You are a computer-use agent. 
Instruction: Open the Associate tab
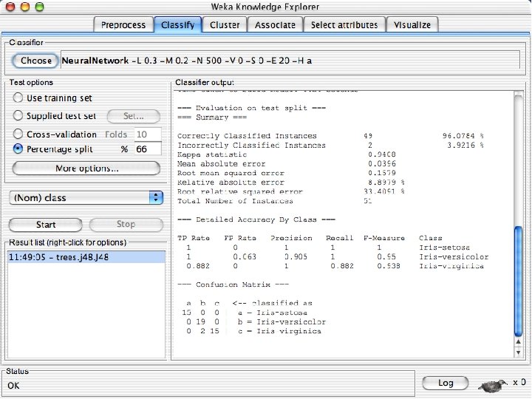pos(275,25)
